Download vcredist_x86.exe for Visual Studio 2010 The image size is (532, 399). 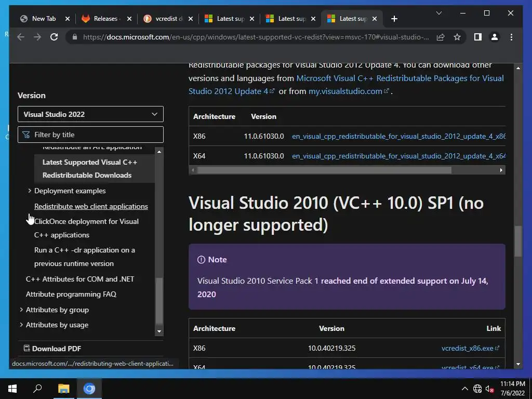(470, 348)
